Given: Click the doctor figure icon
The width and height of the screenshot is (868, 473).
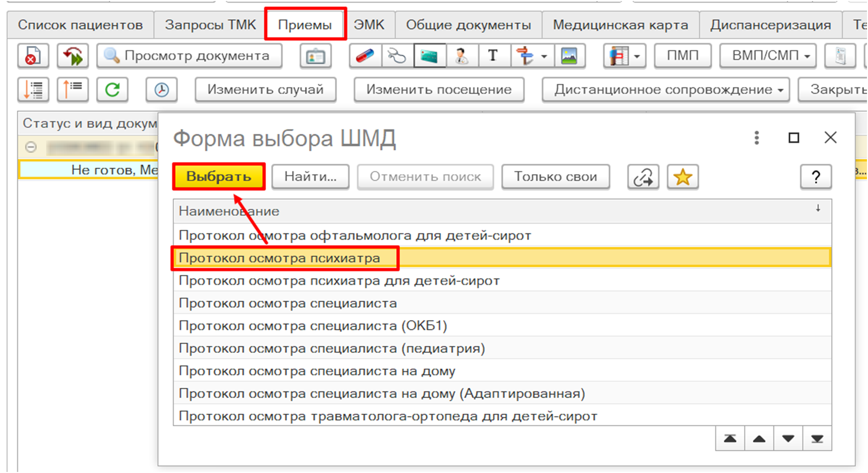Looking at the screenshot, I should 461,56.
